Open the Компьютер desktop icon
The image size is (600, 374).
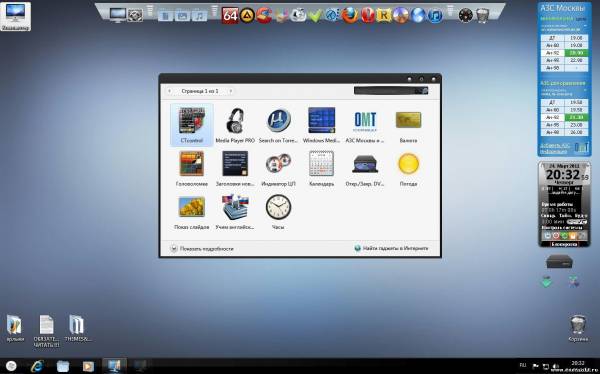[16, 16]
